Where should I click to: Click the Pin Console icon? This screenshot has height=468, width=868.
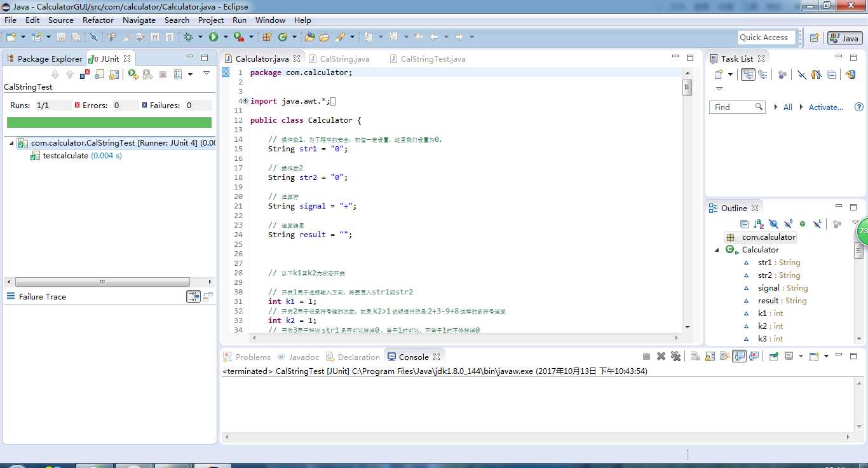click(774, 357)
